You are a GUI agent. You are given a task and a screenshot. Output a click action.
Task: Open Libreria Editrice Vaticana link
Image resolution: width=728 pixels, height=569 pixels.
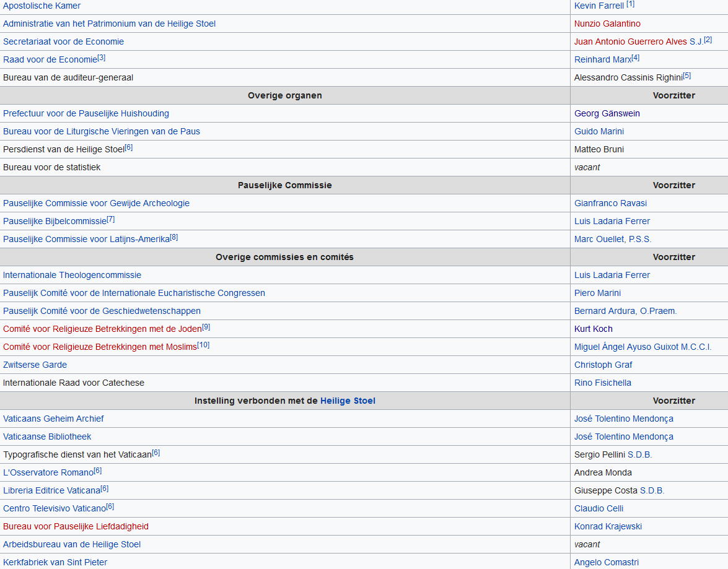(51, 490)
